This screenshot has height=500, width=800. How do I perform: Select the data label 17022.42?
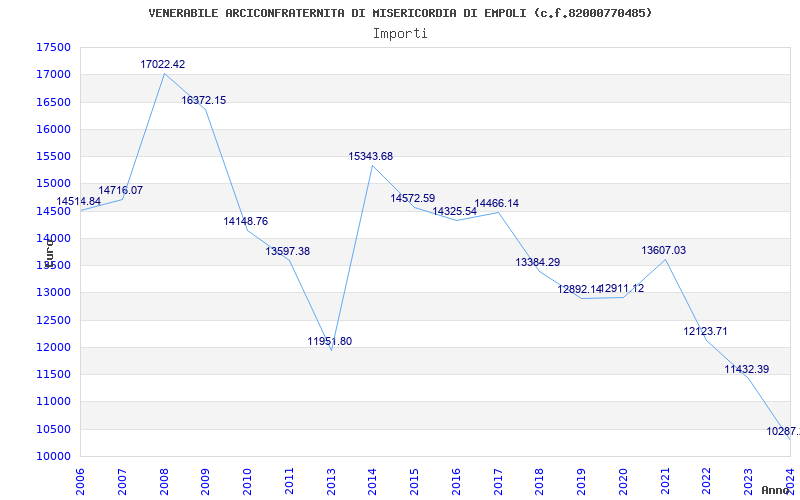[163, 64]
